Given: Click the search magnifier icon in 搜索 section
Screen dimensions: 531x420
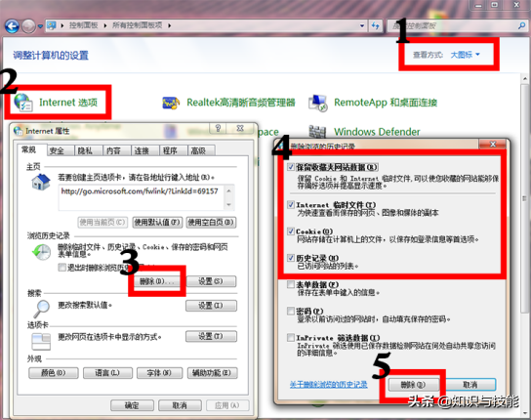Looking at the screenshot, I should (x=42, y=309).
